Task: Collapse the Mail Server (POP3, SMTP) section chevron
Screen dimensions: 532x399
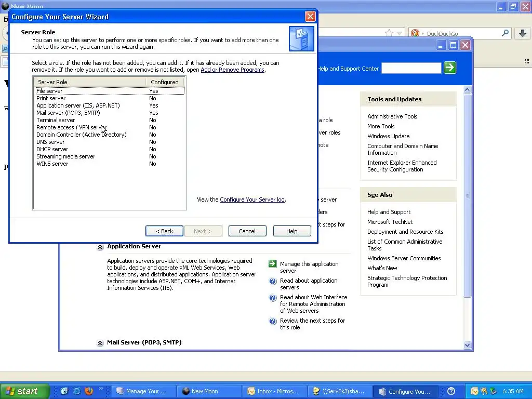Action: (100, 343)
